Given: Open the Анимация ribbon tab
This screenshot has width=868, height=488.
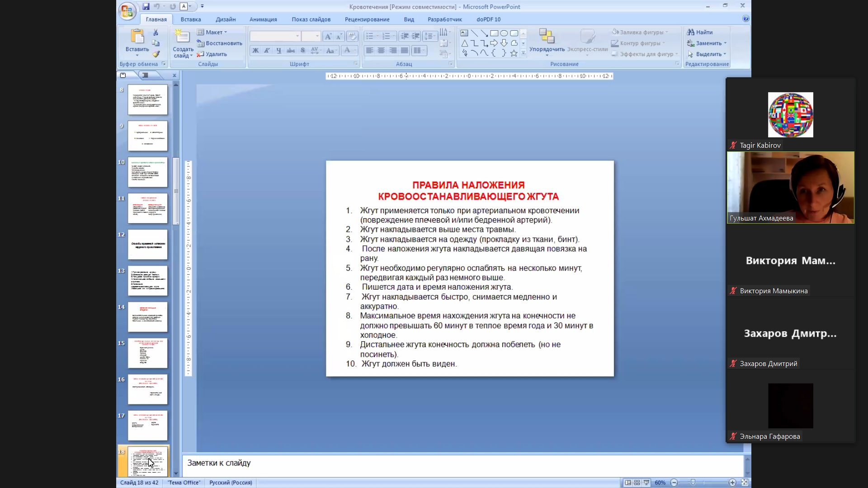Looking at the screenshot, I should tap(263, 19).
